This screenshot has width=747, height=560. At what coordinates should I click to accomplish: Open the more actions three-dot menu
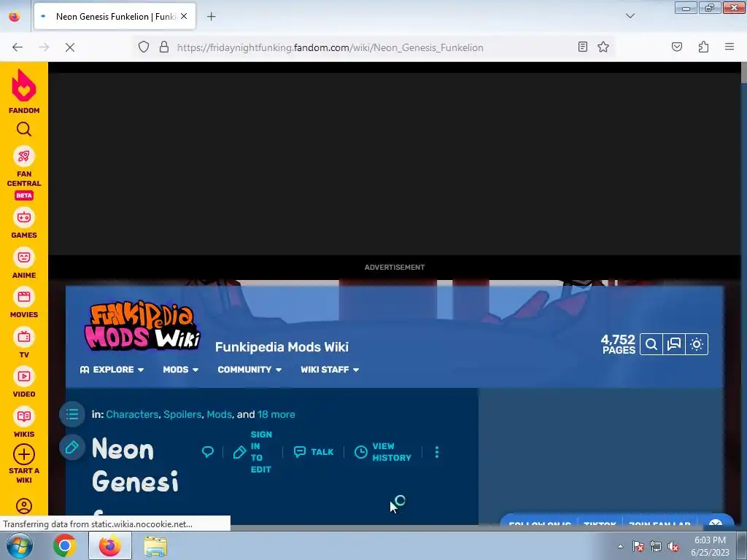(x=437, y=452)
